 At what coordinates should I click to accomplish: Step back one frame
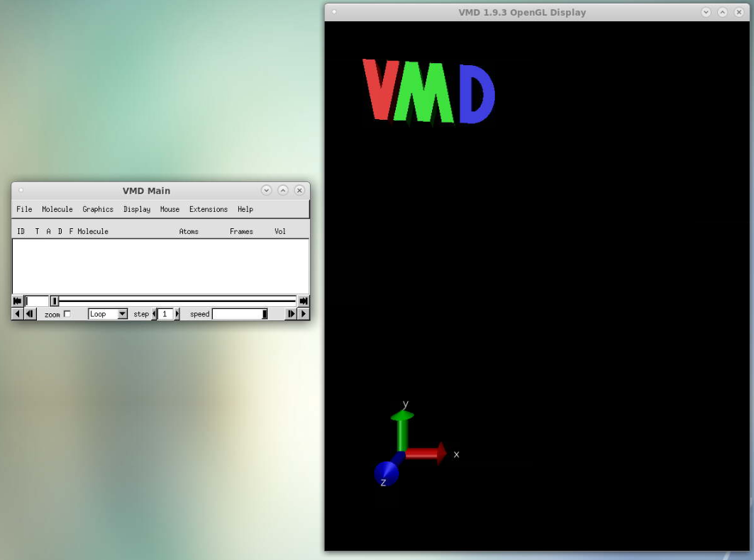[30, 314]
